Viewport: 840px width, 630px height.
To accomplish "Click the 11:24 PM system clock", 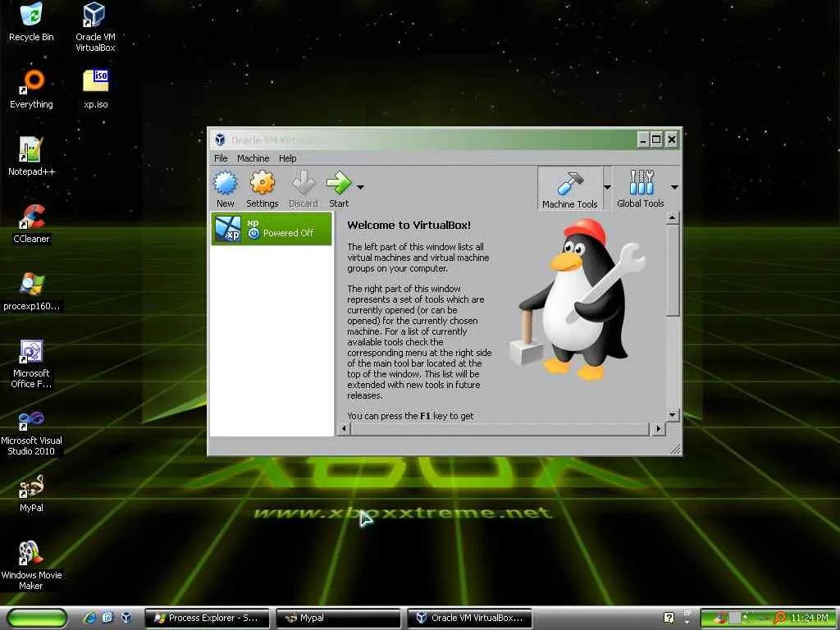I will [x=810, y=619].
